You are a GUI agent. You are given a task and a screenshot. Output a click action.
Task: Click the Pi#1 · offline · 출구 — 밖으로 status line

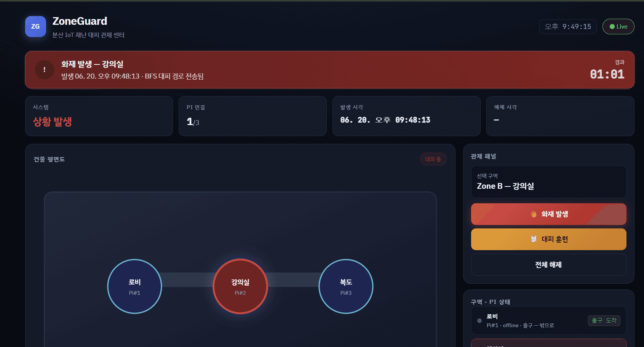tap(520, 325)
